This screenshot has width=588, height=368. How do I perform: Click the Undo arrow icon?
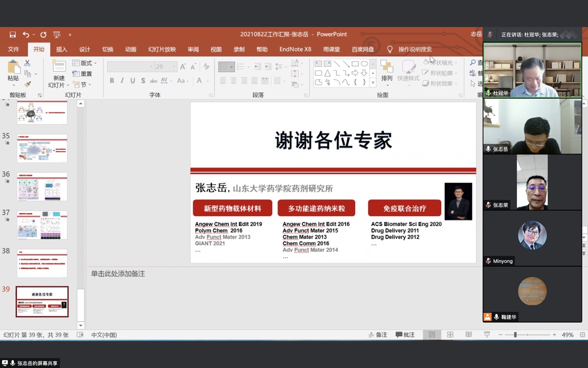pyautogui.click(x=26, y=35)
